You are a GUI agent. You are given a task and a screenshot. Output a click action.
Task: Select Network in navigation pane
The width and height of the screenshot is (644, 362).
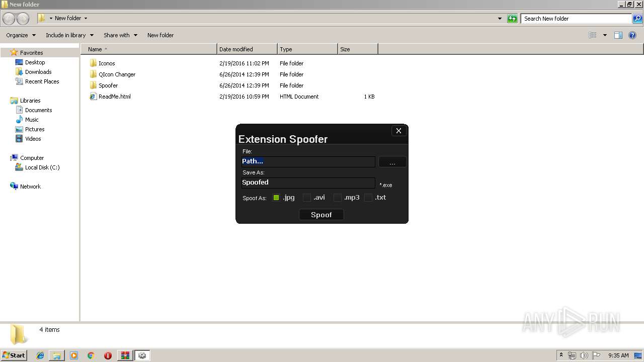point(30,187)
